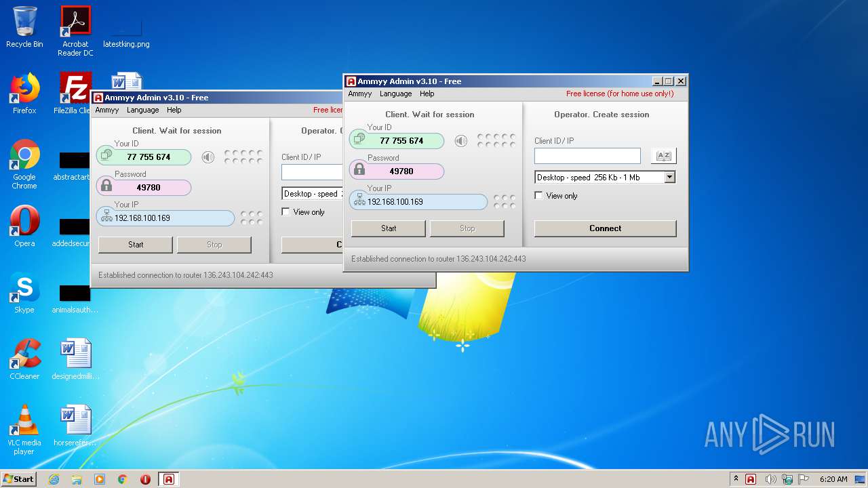This screenshot has width=868, height=488.
Task: Click back window status Established connection text
Action: pos(185,275)
